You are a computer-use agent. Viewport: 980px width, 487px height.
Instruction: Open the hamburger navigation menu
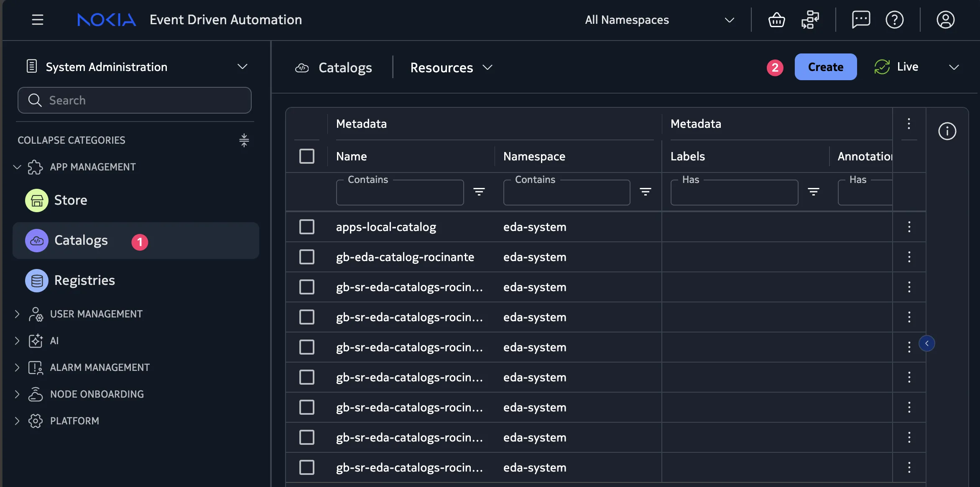click(x=38, y=20)
